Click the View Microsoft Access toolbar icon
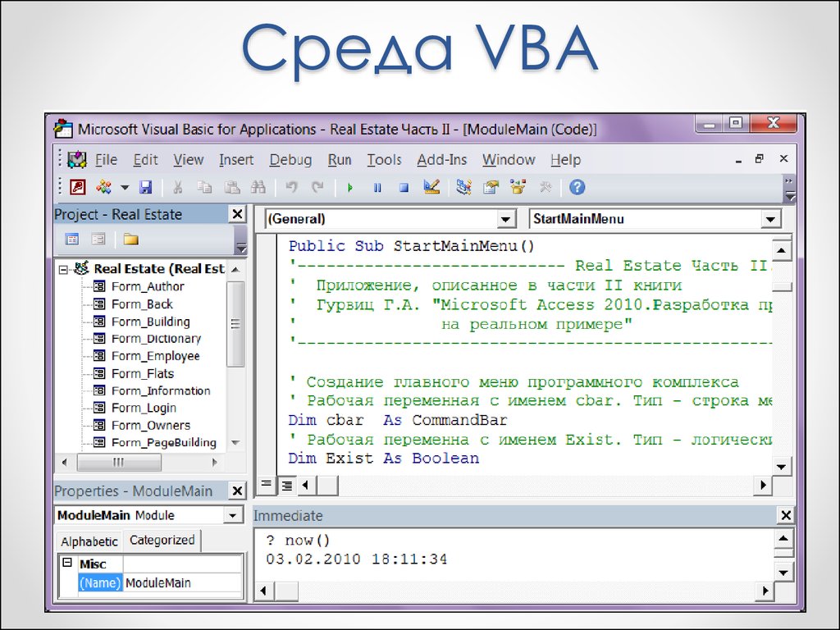Viewport: 840px width, 630px height. tap(78, 188)
